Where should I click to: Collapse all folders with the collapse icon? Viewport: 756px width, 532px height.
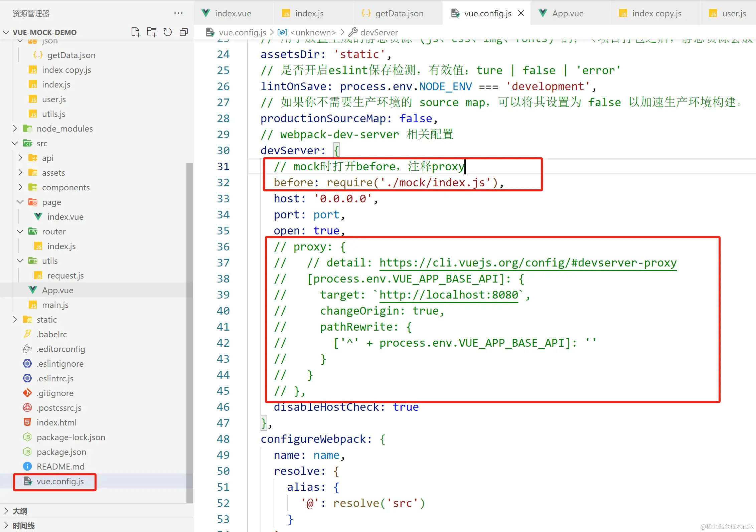pos(184,32)
